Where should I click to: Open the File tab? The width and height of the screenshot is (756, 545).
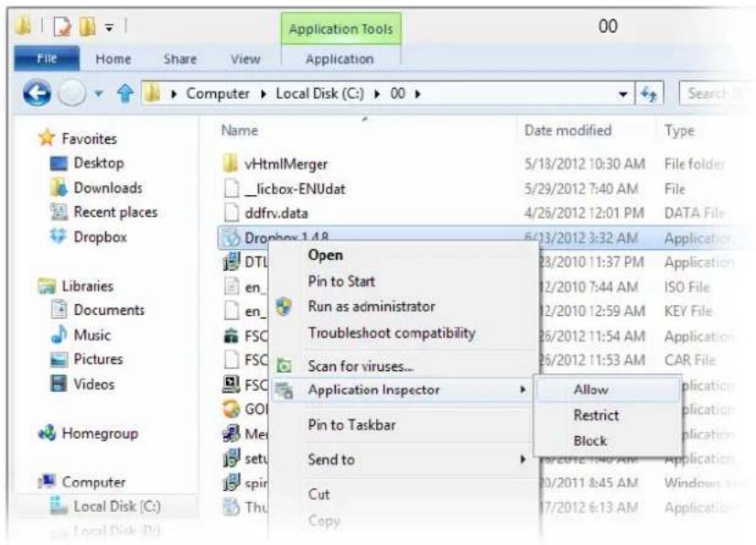[x=47, y=59]
